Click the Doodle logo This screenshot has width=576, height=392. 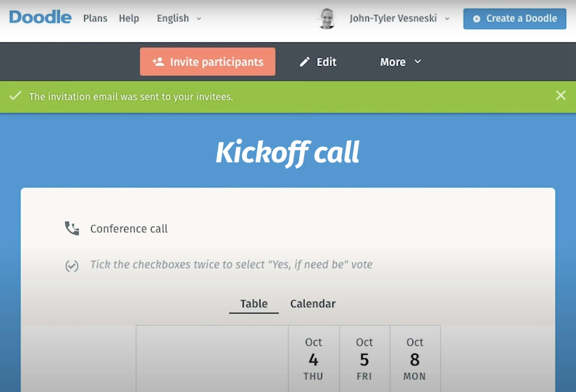tap(40, 17)
